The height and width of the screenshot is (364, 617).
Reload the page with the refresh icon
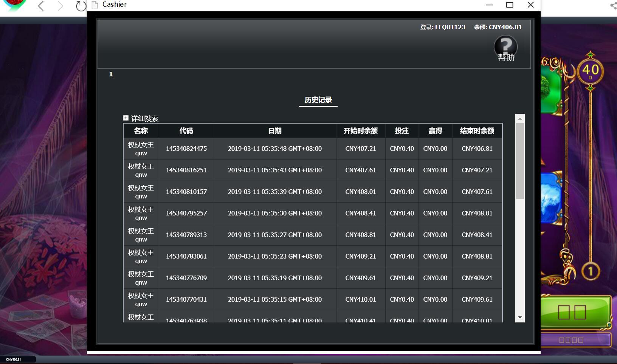pos(81,6)
